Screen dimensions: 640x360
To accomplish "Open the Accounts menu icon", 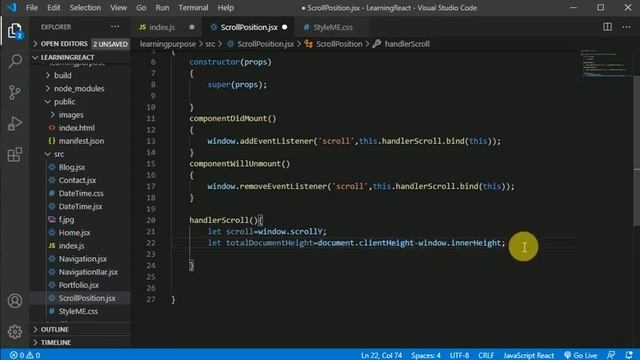I will 15,301.
